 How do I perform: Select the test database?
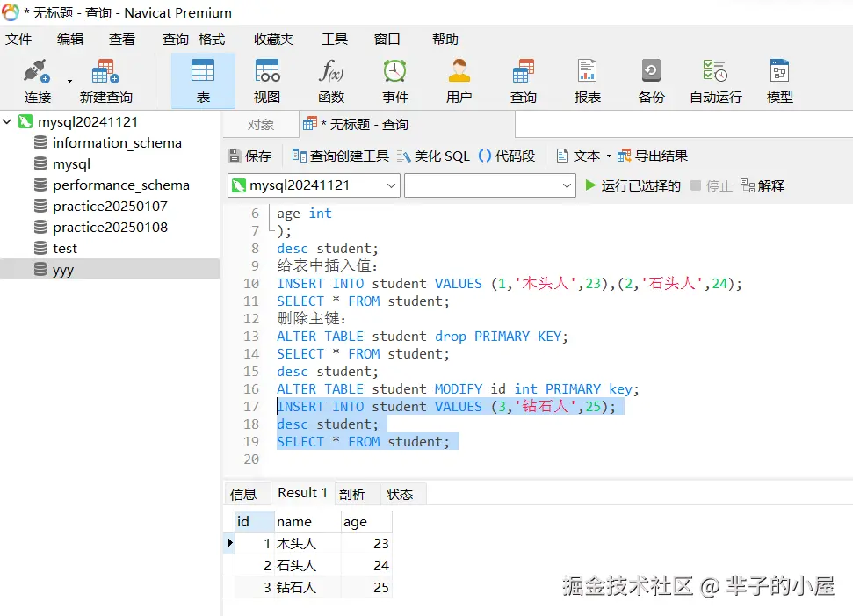pos(65,248)
